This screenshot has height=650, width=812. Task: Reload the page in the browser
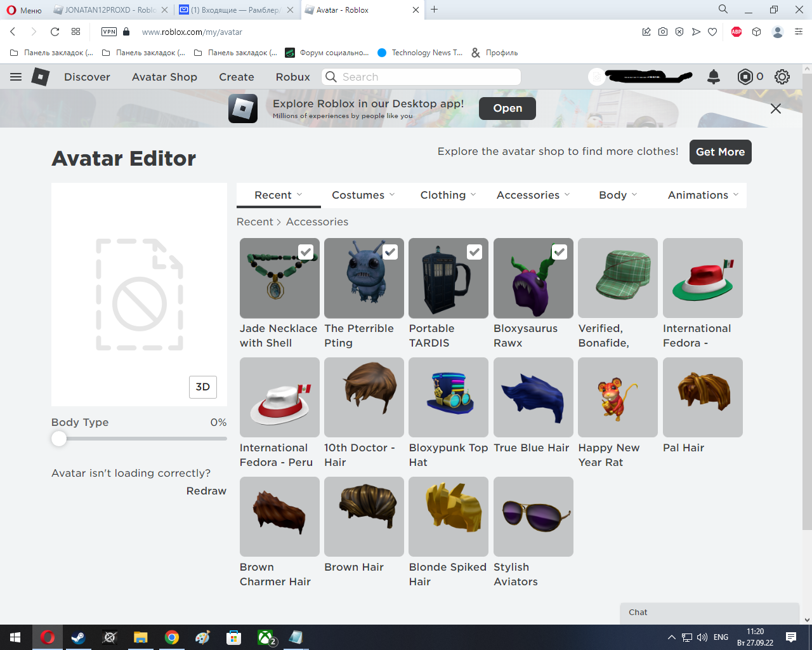click(55, 32)
